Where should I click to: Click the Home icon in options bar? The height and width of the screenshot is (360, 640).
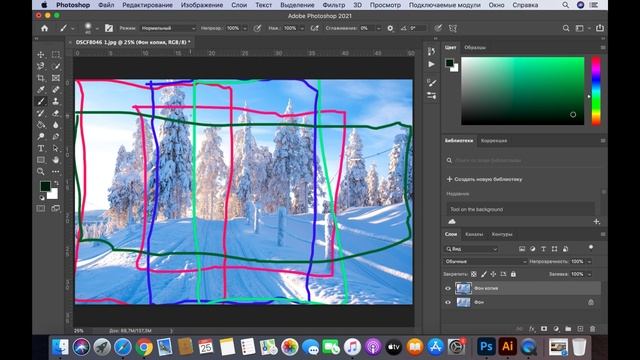(44, 28)
